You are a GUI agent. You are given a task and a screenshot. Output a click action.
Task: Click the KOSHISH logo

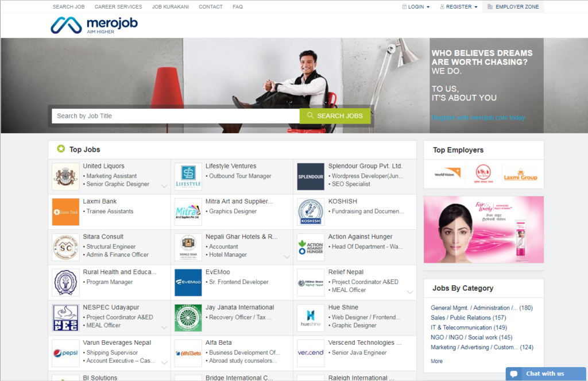click(x=311, y=211)
